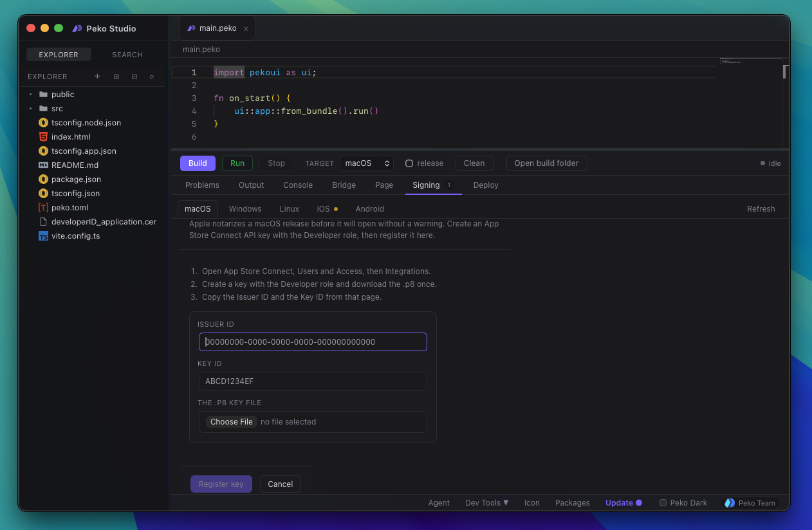
Task: Click the Choose File button
Action: [x=232, y=422]
